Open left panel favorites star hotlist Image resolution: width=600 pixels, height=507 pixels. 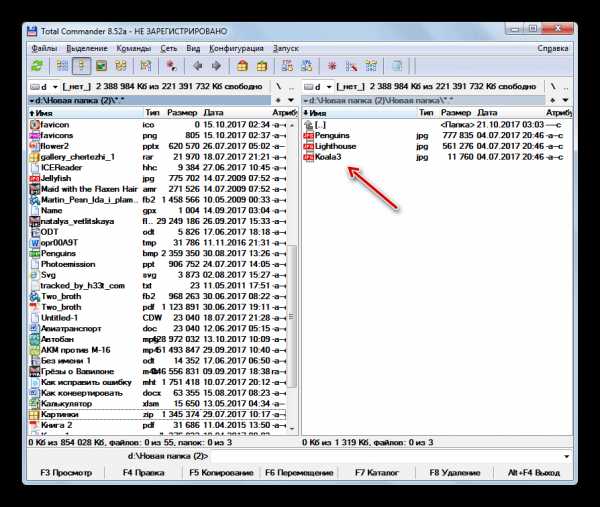[x=278, y=100]
